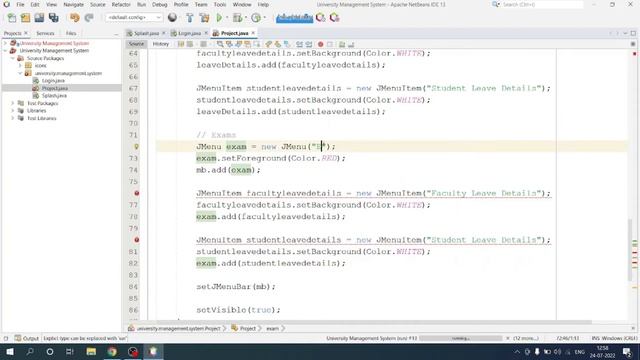Expand the Test Libraries node

[x=13, y=118]
